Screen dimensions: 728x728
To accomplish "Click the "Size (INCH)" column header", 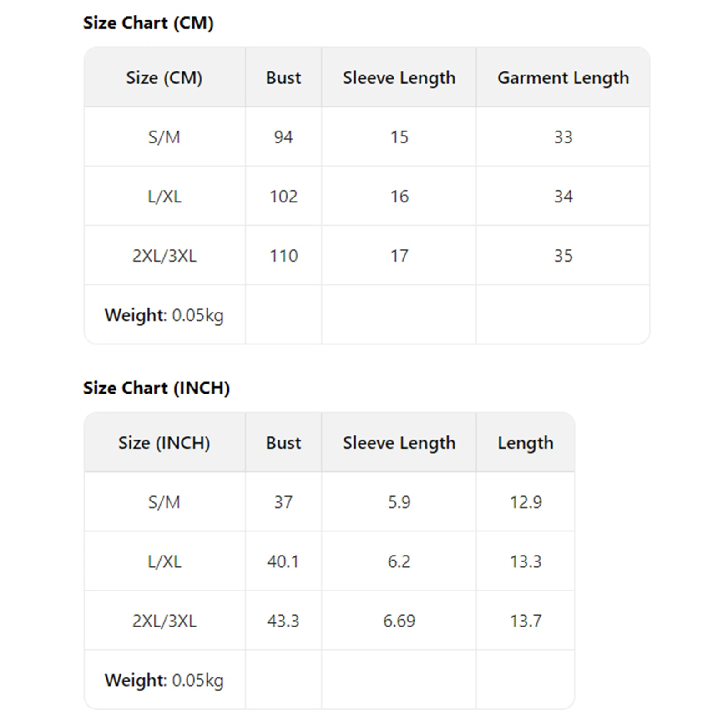I will [x=164, y=443].
